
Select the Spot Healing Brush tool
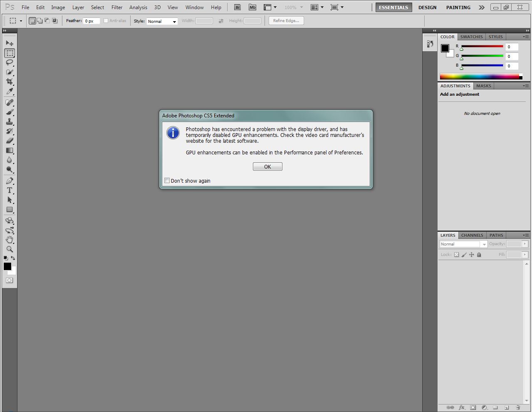point(10,102)
